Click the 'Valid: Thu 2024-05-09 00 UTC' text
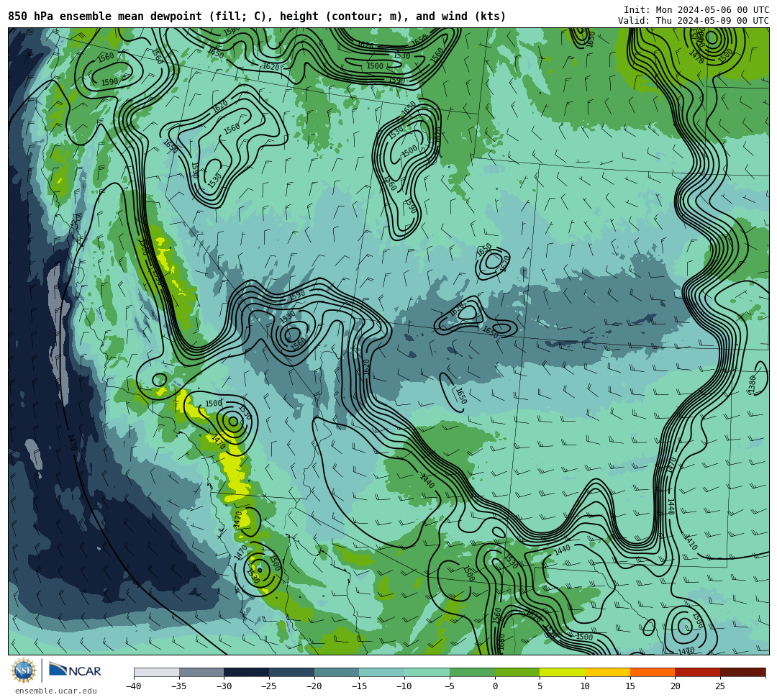 694,20
